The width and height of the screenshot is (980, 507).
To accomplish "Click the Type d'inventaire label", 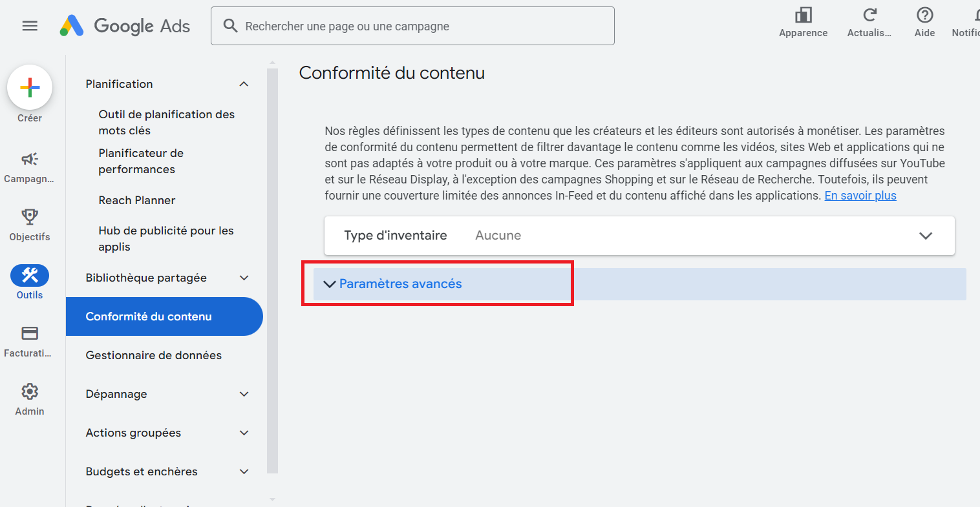I will (x=396, y=236).
